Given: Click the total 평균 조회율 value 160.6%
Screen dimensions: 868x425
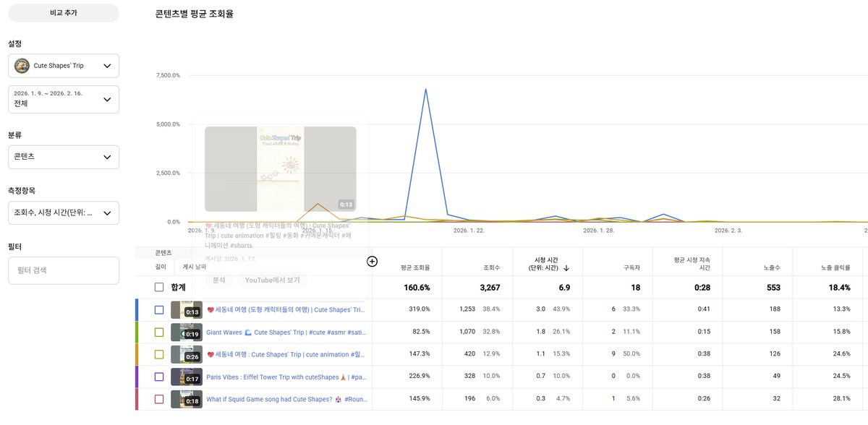Looking at the screenshot, I should (417, 288).
